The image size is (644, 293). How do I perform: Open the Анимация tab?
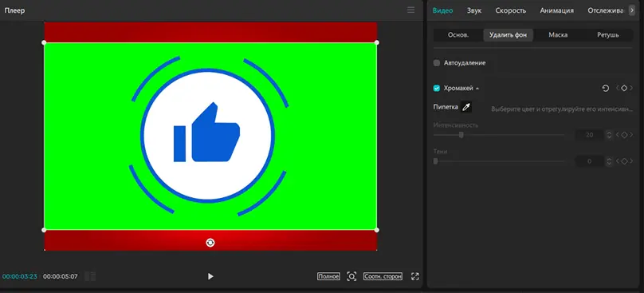(556, 10)
